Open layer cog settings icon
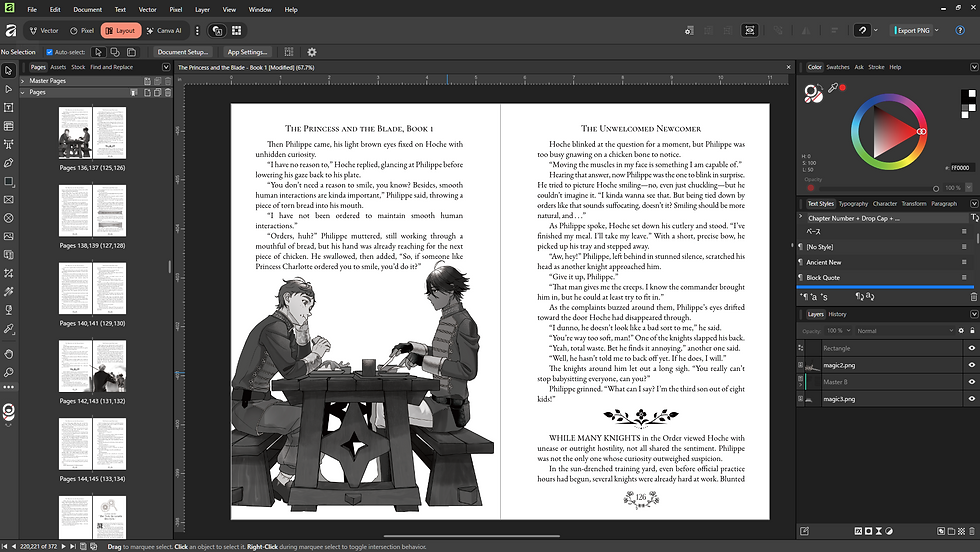980x552 pixels. [961, 331]
